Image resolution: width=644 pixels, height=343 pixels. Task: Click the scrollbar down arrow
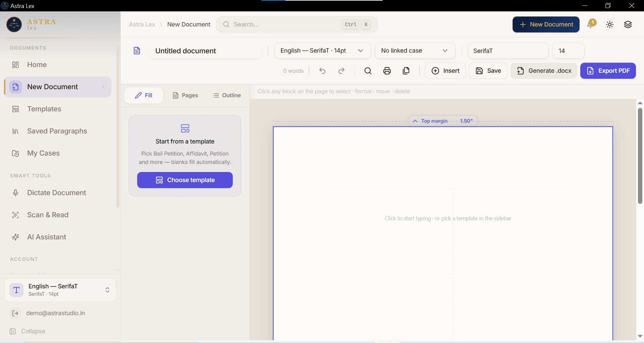pyautogui.click(x=640, y=336)
